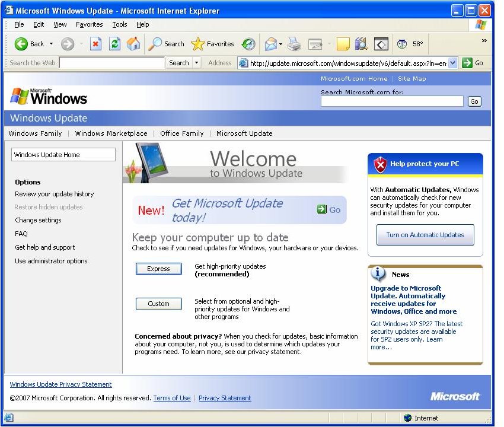504x427 pixels.
Task: Click the red shield Help protect your PC icon
Action: pyautogui.click(x=380, y=165)
